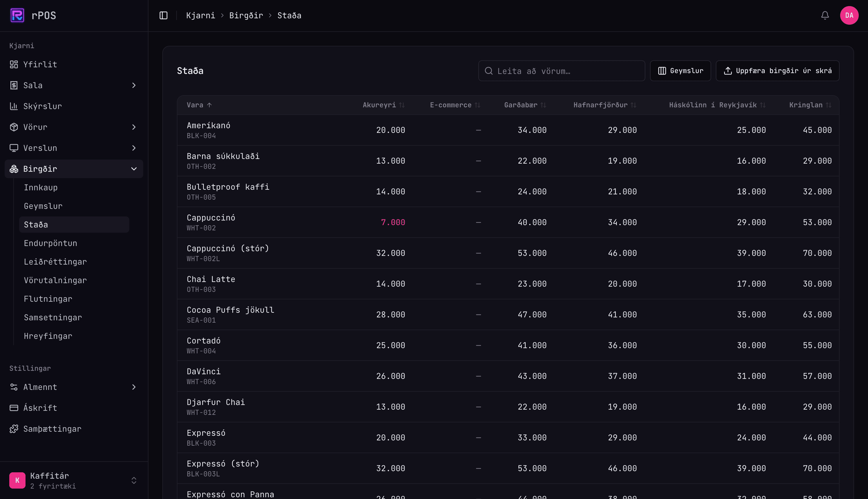868x499 pixels.
Task: Expand the Vörur menu chevron
Action: [x=134, y=127]
